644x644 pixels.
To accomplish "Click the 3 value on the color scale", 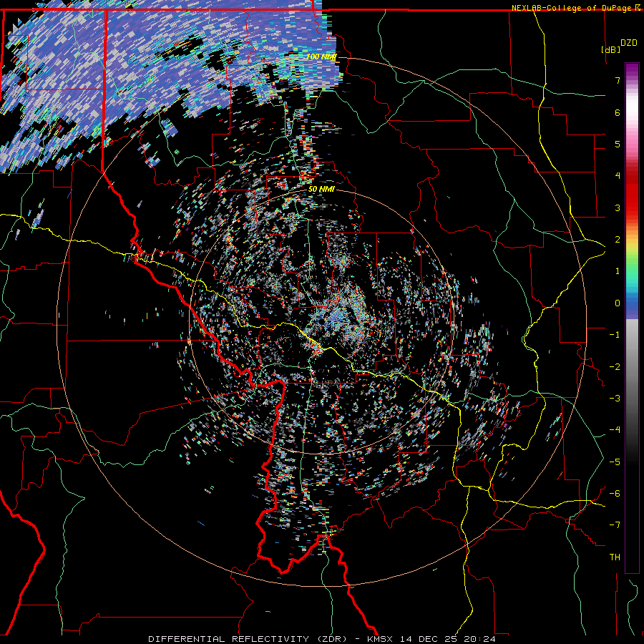I will pos(618,208).
